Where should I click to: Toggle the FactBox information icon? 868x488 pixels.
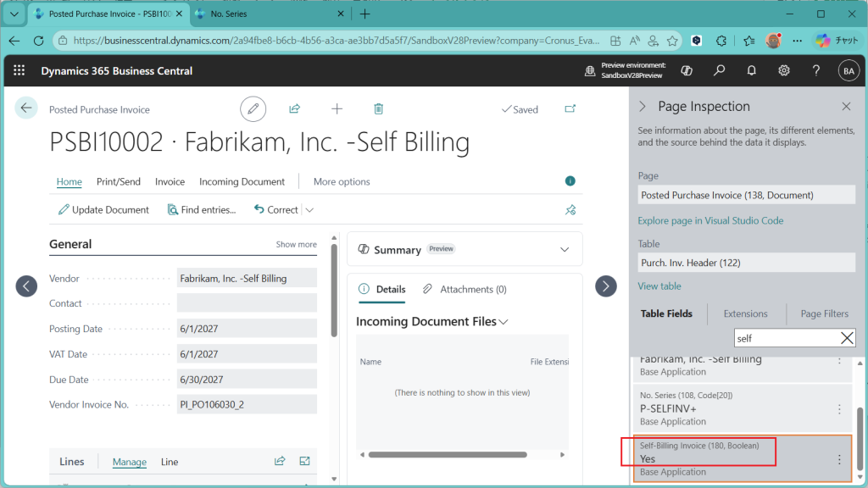pyautogui.click(x=570, y=181)
